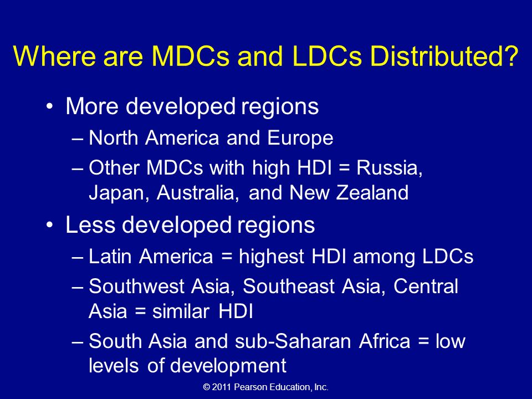Click 'Southwest Asia, Southeast Asia, Central' line
Viewport: 532px width, 399px height.
pos(273,286)
